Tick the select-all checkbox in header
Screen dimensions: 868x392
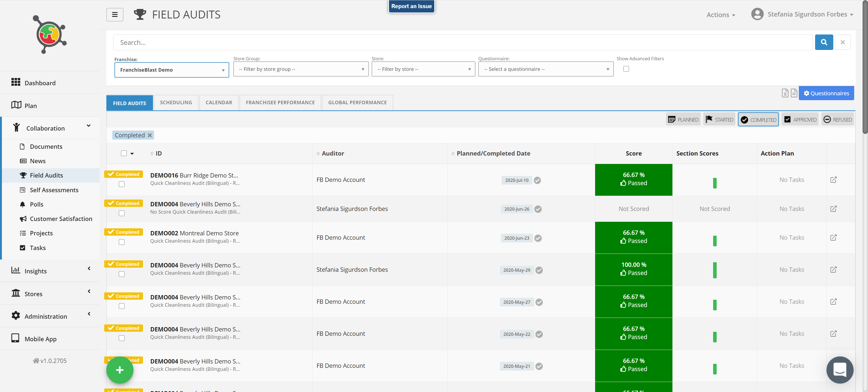point(124,153)
